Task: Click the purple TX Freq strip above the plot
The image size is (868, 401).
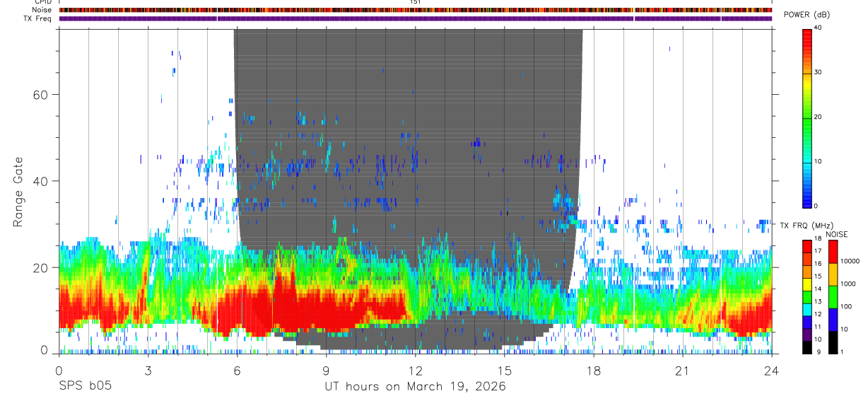Action: 415,18
